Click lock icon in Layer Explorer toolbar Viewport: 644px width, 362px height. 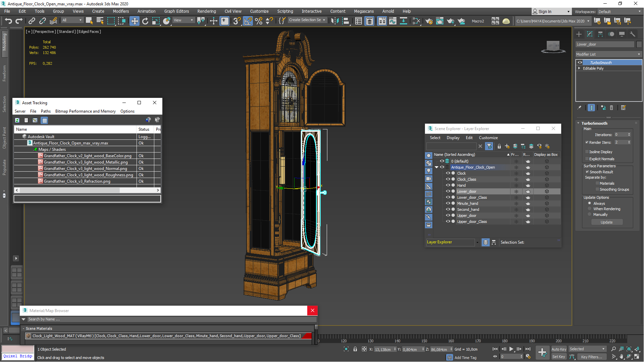499,146
